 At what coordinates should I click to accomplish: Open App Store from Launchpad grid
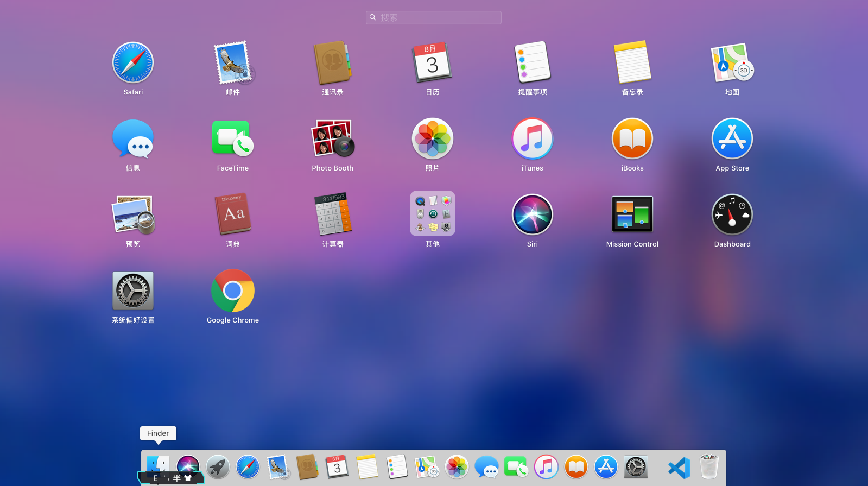click(x=732, y=138)
